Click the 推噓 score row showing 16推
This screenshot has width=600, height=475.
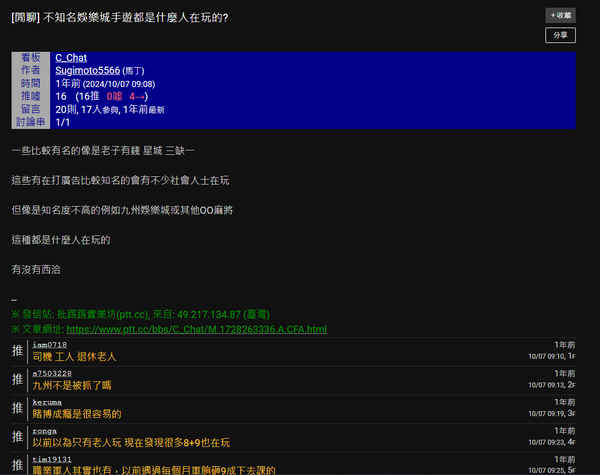point(102,97)
